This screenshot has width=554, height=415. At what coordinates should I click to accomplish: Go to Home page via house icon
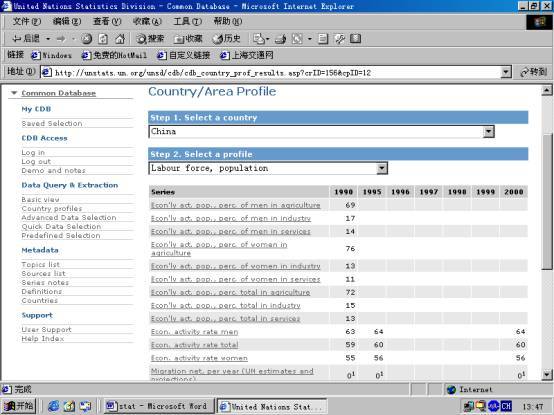pos(120,38)
